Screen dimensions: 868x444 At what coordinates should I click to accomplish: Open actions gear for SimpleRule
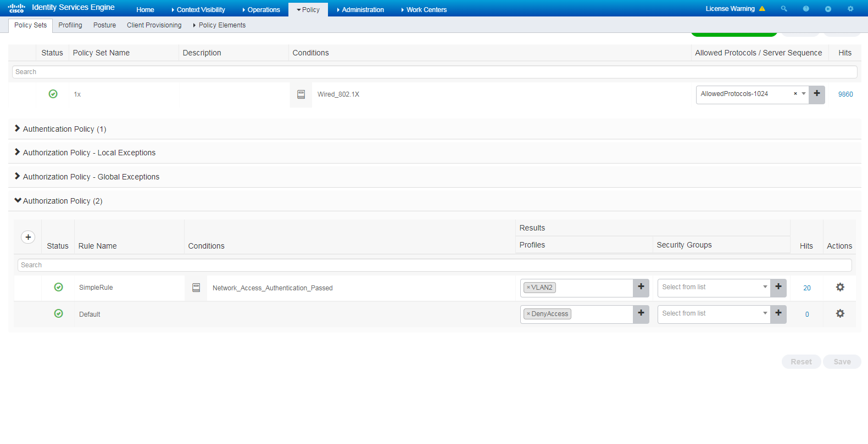pos(840,287)
